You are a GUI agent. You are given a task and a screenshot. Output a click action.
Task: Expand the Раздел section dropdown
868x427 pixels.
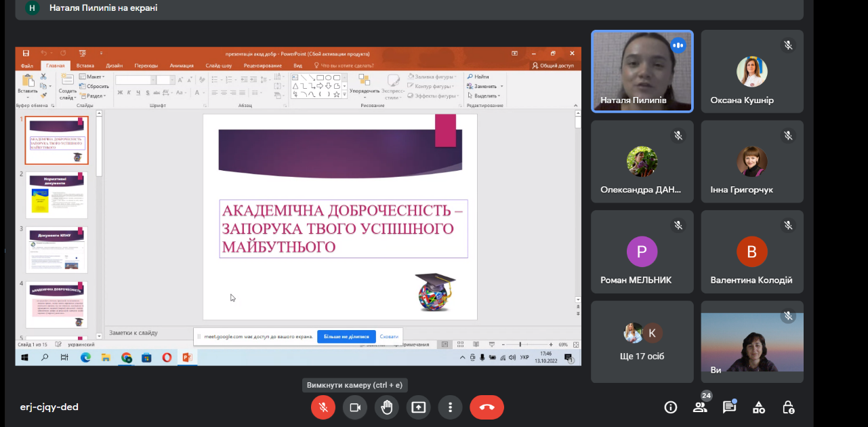coord(96,96)
